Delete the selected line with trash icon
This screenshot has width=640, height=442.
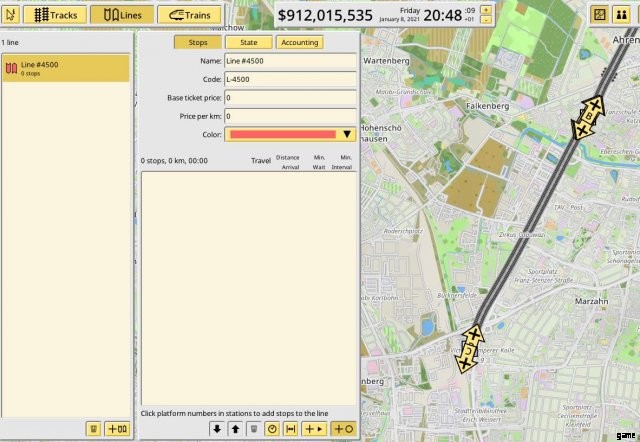pos(93,428)
